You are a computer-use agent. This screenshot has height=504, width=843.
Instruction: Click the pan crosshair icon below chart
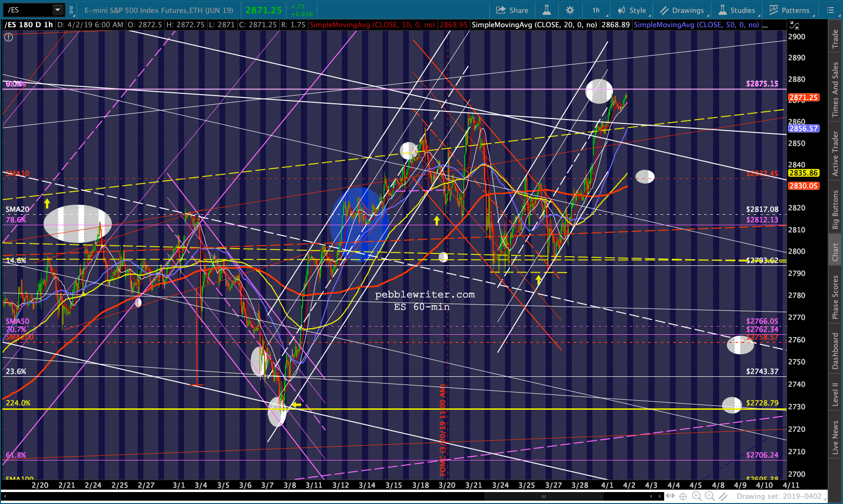[683, 496]
